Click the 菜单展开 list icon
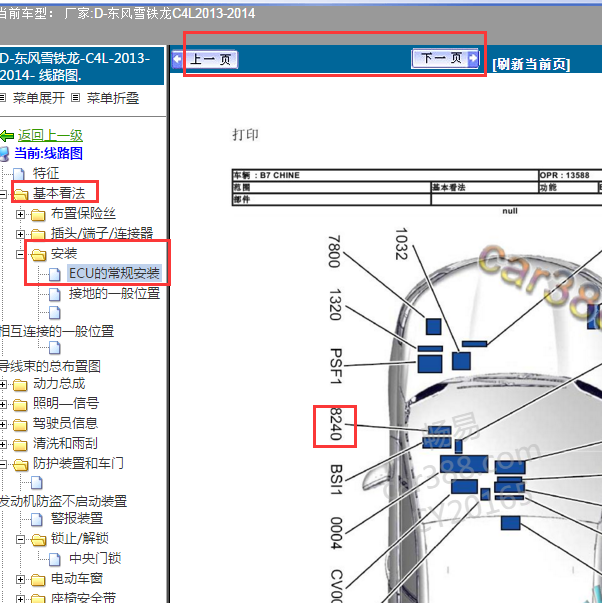 3,98
